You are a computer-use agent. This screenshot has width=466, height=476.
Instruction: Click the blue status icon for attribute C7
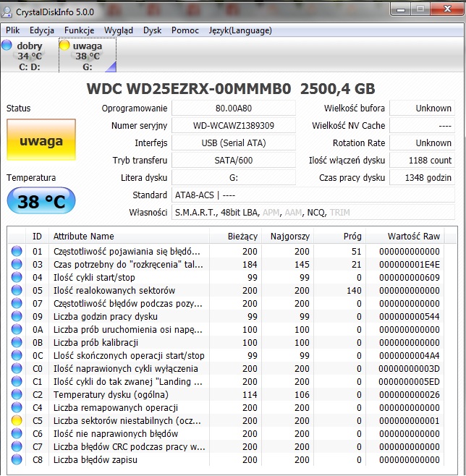click(17, 447)
